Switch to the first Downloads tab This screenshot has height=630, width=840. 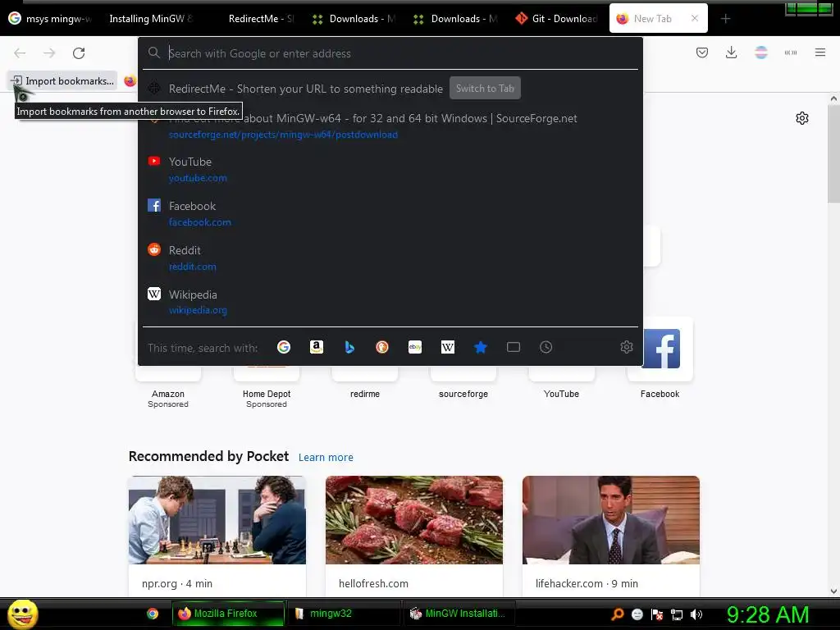(354, 19)
